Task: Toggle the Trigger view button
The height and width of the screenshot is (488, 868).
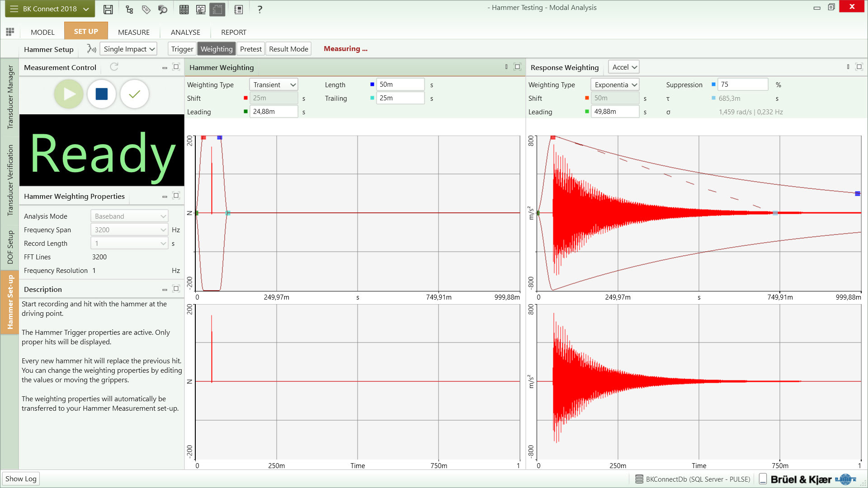Action: click(182, 49)
